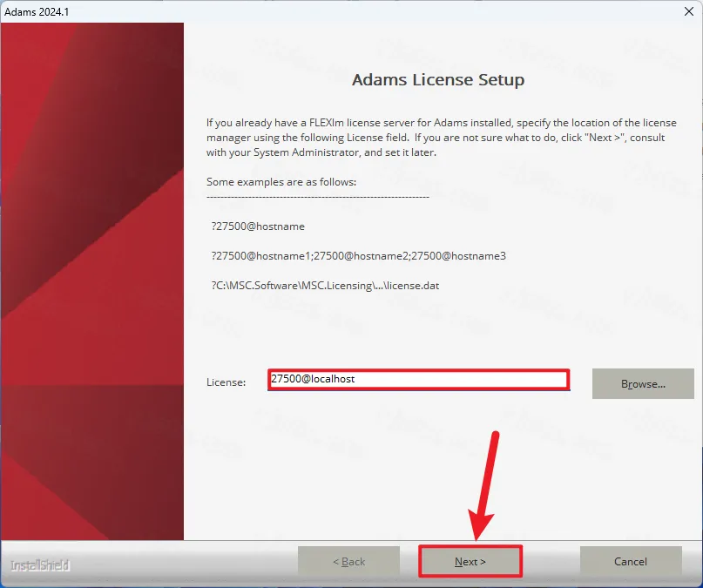Click the three-hostname license server example
This screenshot has width=703, height=588.
[x=358, y=256]
